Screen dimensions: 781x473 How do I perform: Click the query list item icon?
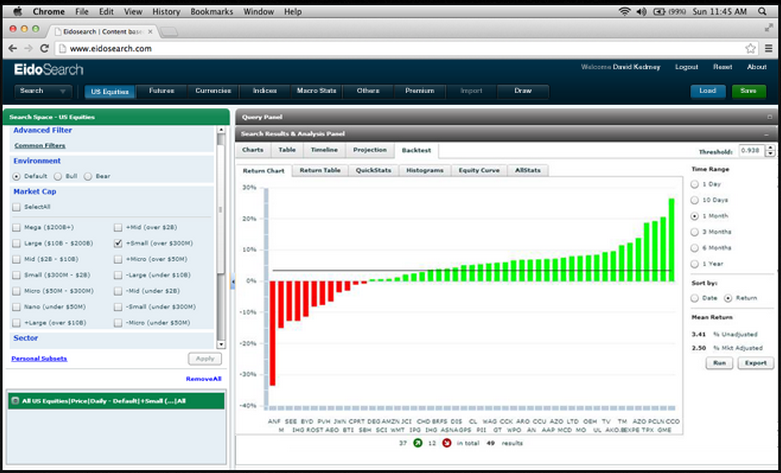[14, 401]
